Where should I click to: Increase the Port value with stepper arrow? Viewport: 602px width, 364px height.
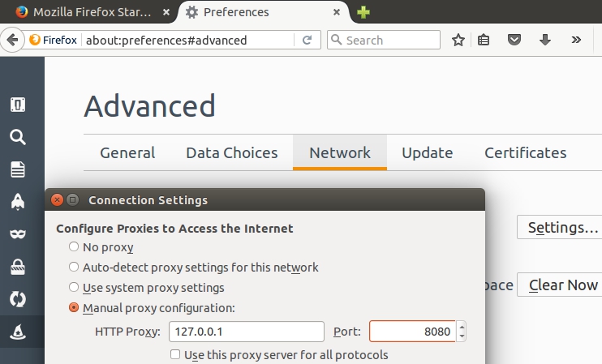coord(462,327)
